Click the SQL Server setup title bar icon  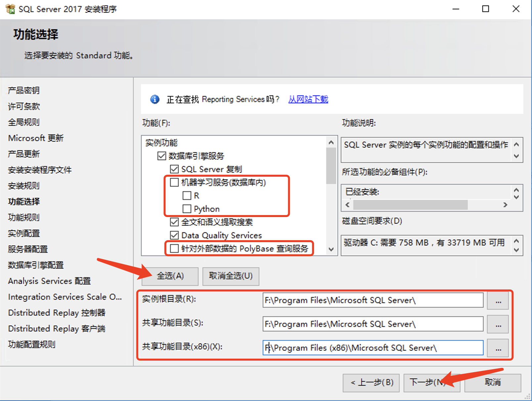click(x=10, y=9)
